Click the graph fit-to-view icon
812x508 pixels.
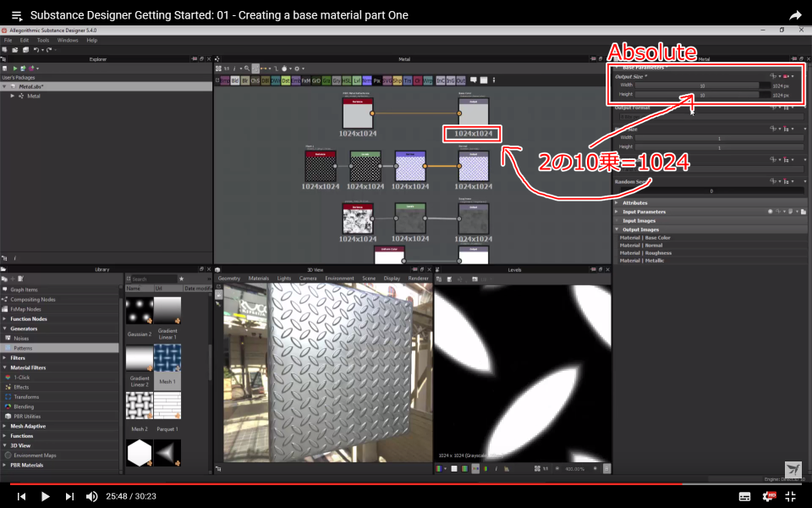[218, 69]
